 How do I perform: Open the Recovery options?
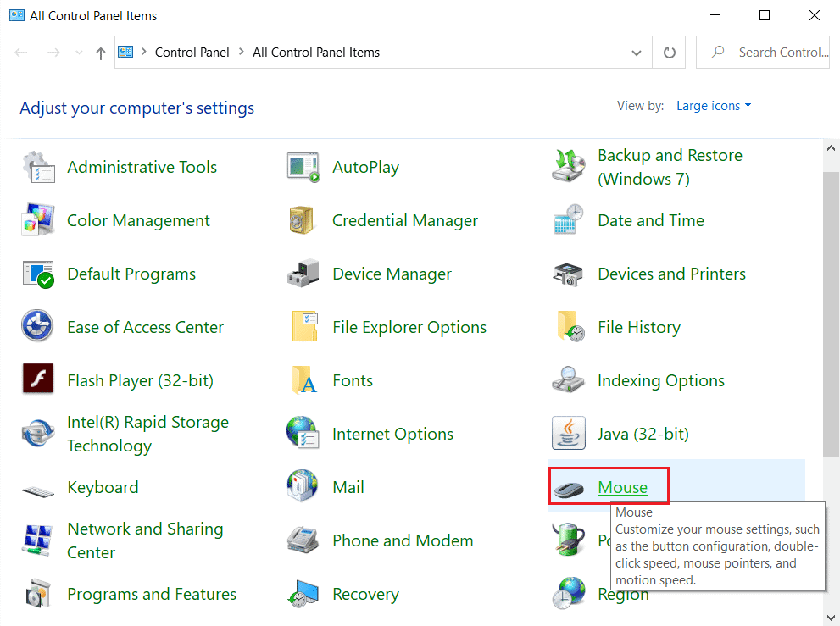click(x=365, y=594)
